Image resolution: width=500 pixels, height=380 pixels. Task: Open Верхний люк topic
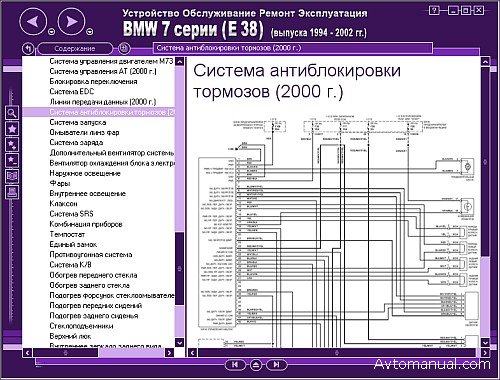(70, 336)
